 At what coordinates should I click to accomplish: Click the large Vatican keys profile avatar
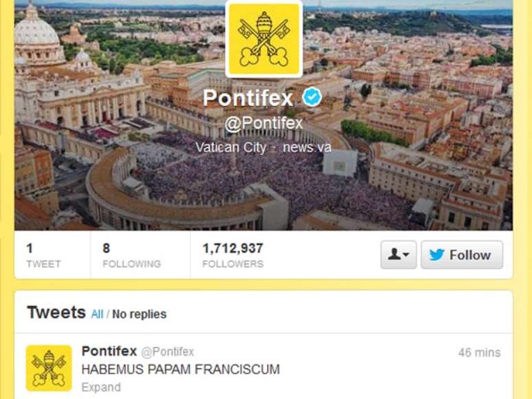click(264, 39)
